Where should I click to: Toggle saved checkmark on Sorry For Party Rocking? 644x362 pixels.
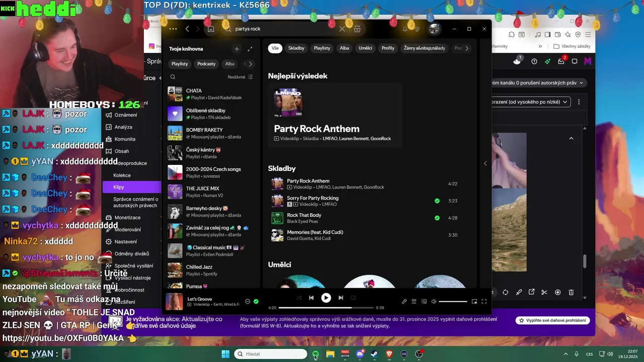click(x=437, y=201)
